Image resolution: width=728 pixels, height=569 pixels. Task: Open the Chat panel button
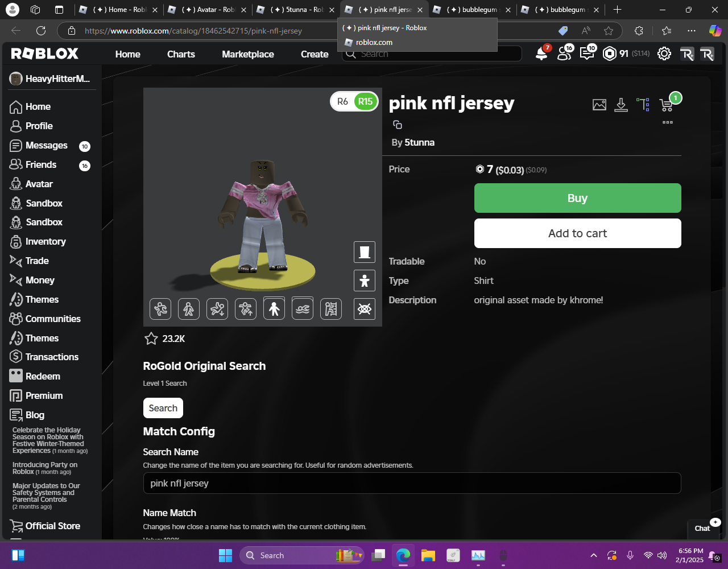703,527
